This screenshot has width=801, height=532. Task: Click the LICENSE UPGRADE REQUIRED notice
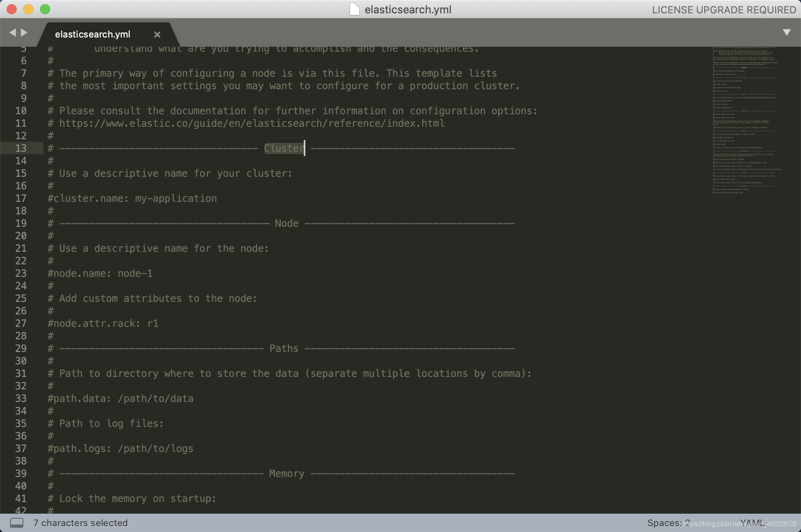pyautogui.click(x=724, y=10)
